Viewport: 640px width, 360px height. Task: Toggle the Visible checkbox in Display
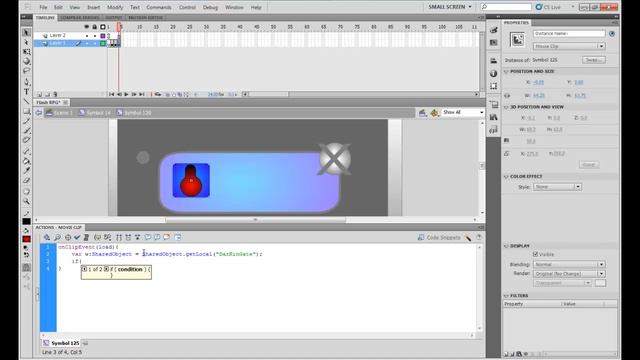tap(536, 254)
